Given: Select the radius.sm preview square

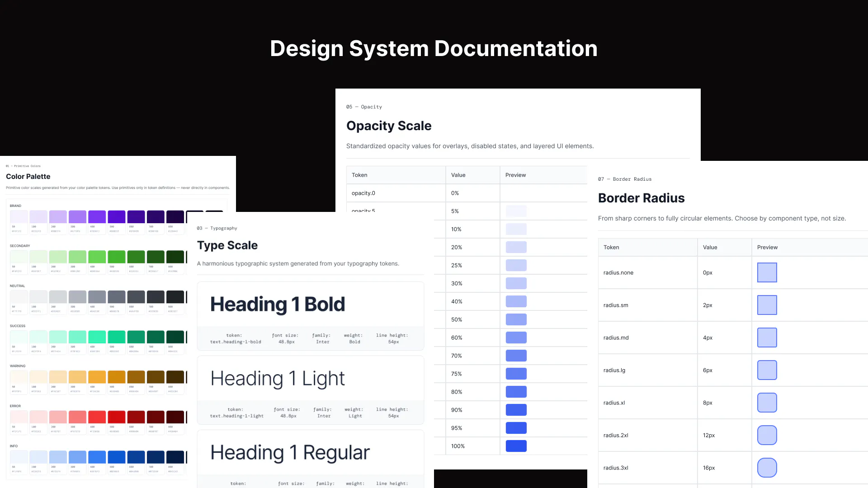Looking at the screenshot, I should pos(767,305).
